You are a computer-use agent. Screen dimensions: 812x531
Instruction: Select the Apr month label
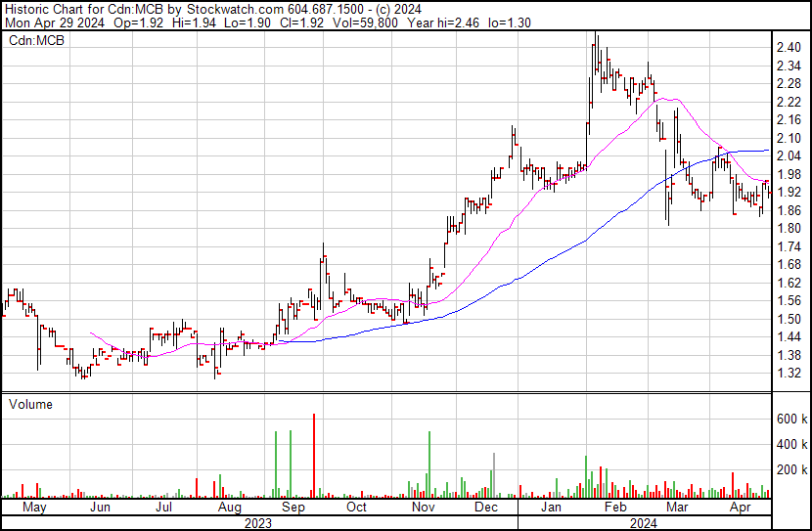[x=740, y=508]
